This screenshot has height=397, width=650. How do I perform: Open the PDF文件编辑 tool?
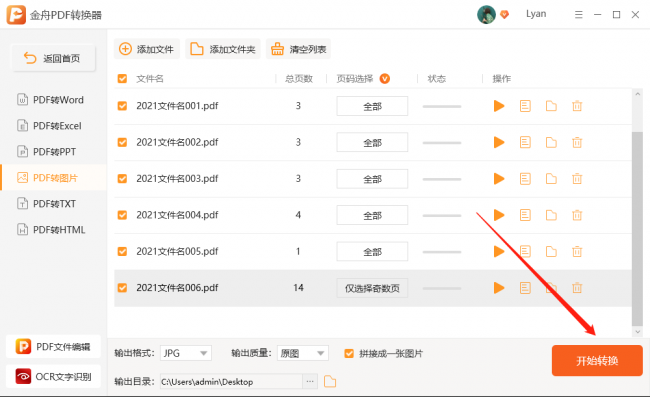point(53,346)
